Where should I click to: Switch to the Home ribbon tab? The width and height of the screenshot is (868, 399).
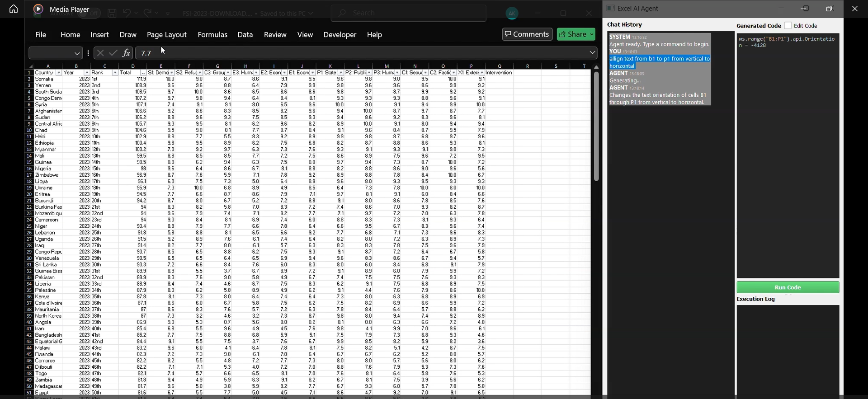click(71, 34)
